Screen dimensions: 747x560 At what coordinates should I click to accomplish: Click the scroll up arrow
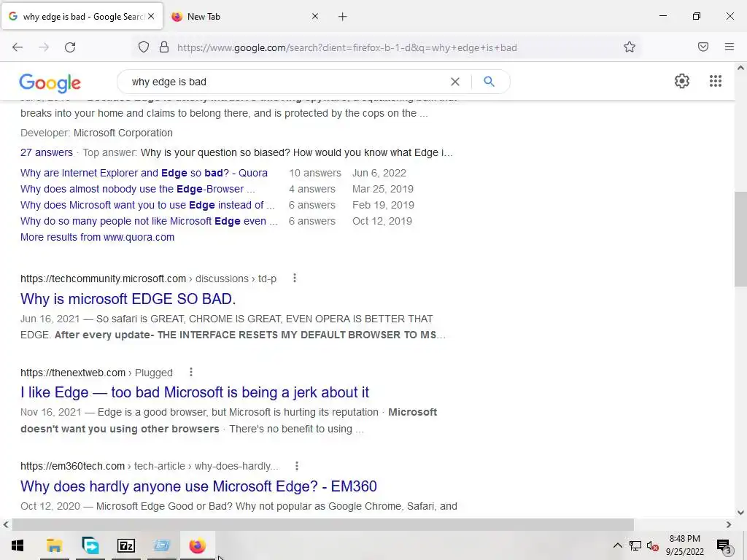pos(740,68)
